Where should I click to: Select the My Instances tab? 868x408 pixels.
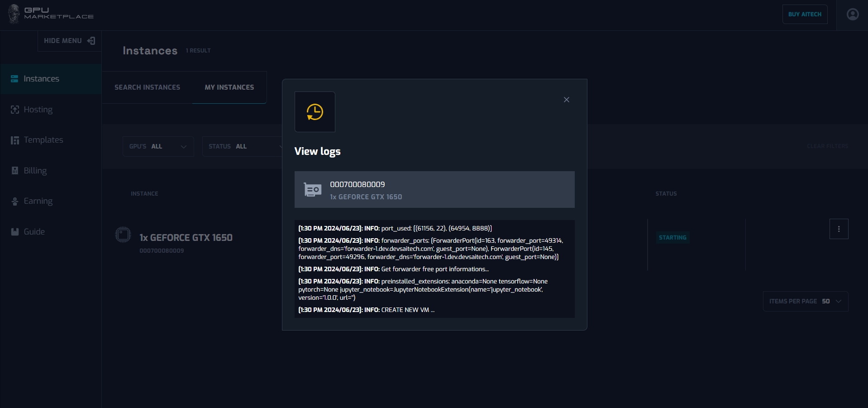tap(229, 87)
